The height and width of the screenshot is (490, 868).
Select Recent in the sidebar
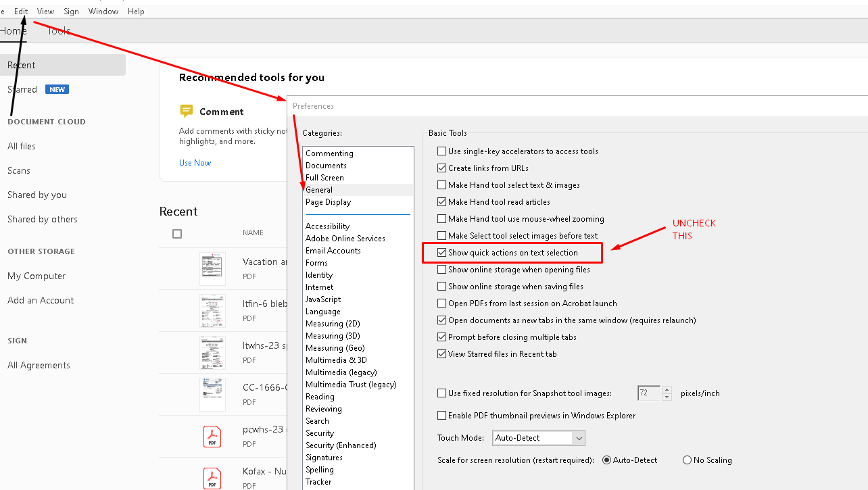(62, 65)
